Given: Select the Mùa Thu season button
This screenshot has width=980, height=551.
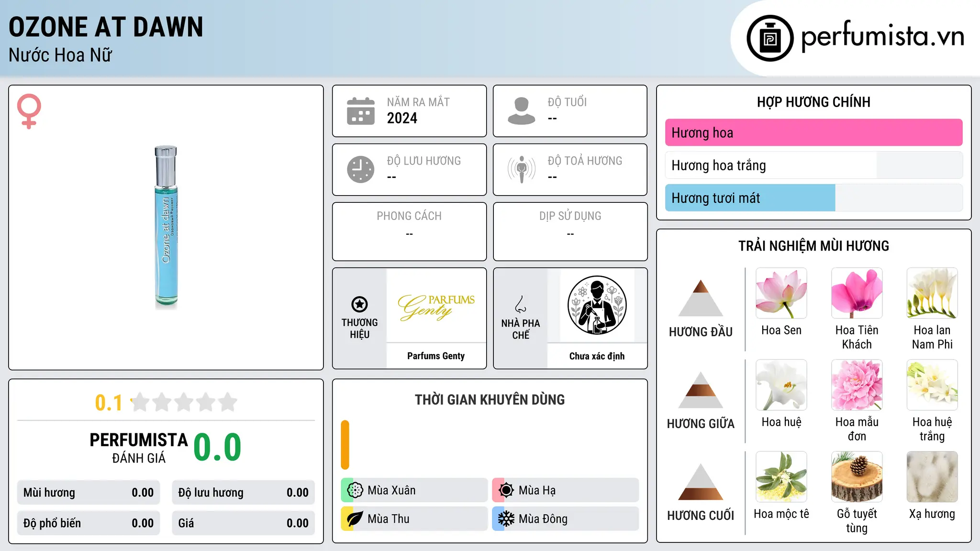Looking at the screenshot, I should click(414, 519).
